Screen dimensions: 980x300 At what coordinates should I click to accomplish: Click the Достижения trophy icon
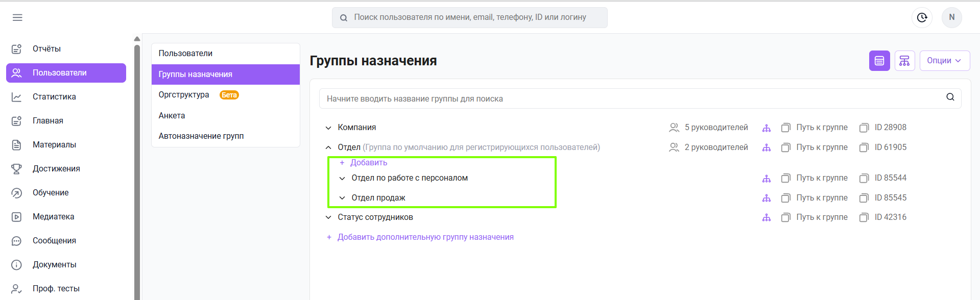(x=16, y=169)
